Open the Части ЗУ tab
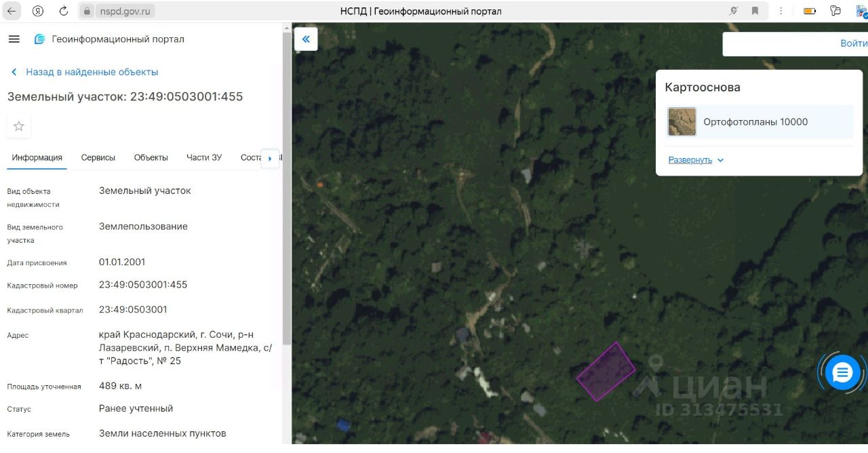Viewport: 868px width, 453px height. tap(204, 157)
